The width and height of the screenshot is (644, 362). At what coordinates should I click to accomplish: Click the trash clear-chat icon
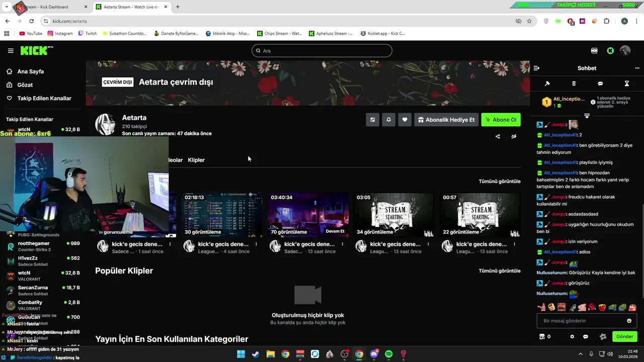coord(574,83)
